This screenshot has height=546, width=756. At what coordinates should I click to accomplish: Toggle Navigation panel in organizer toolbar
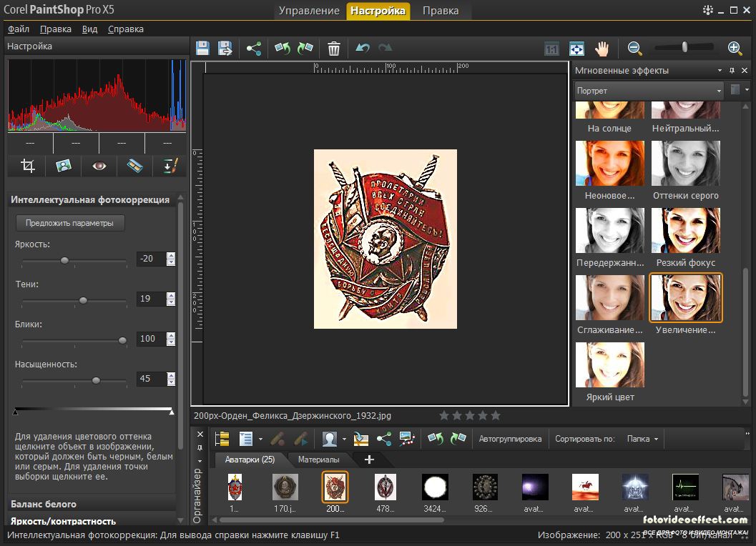[222, 439]
